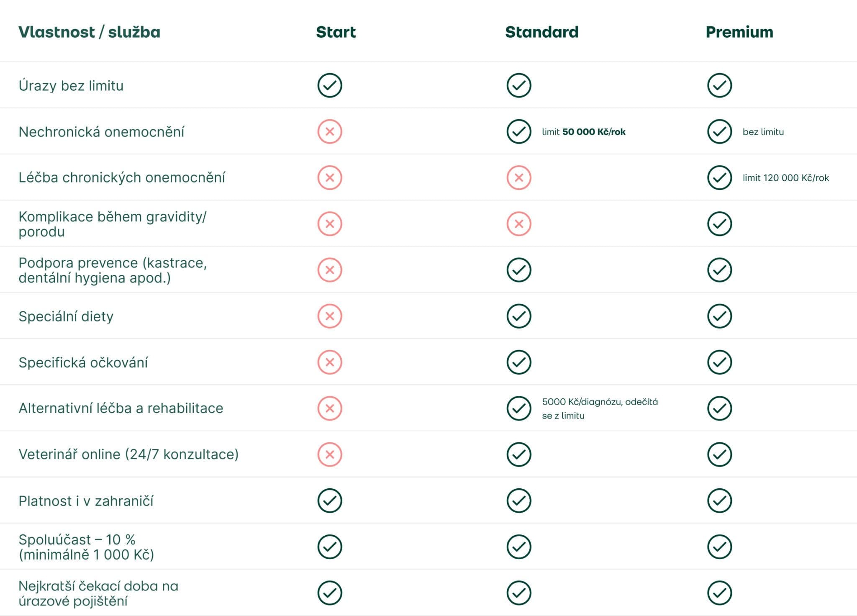The image size is (857, 616).
Task: Click Standard red cross for Léčba chronických onemocnění
Action: 519,178
